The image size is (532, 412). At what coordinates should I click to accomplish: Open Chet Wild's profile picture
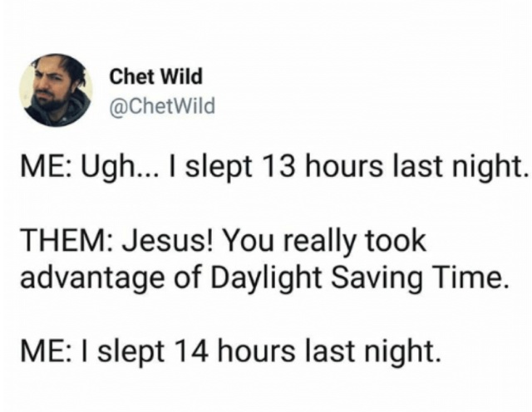point(57,90)
